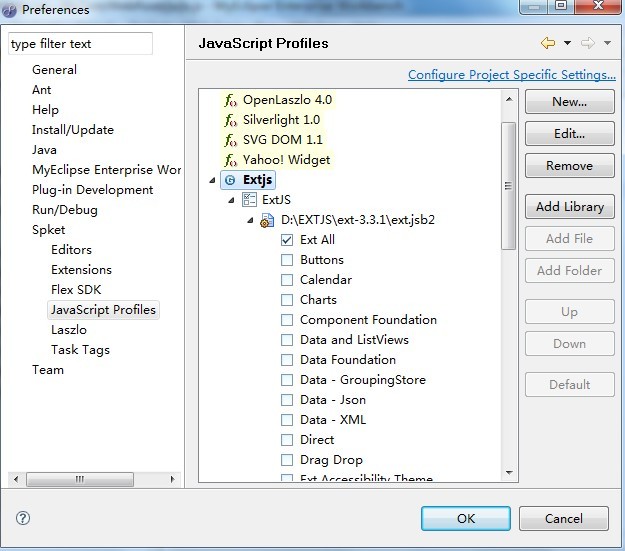Open the forward history dropdown arrow
The width and height of the screenshot is (625, 551).
pos(607,43)
